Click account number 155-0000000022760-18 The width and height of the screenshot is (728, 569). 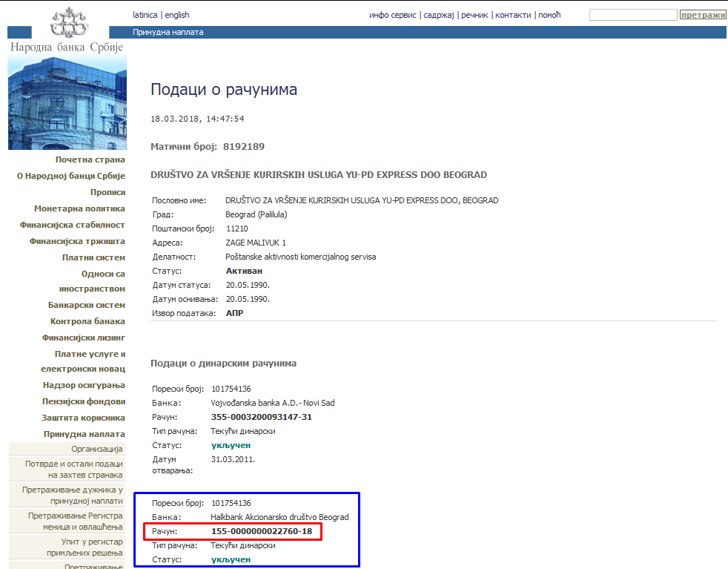[262, 531]
